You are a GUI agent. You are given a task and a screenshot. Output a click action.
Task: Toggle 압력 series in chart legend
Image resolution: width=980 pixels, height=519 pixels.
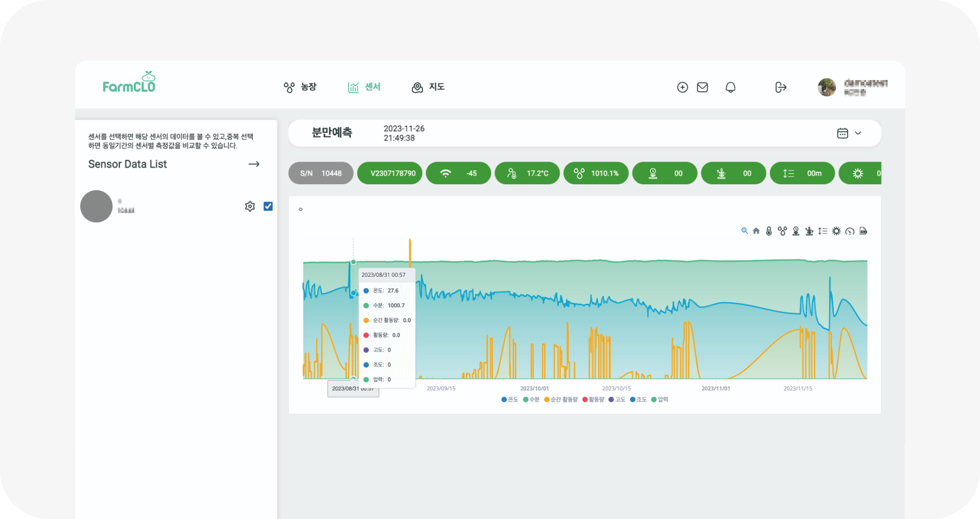pos(660,399)
